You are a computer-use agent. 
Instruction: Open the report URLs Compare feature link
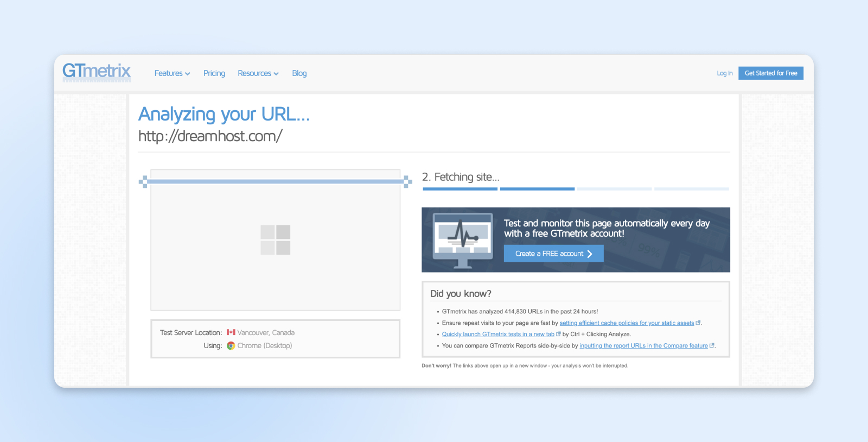click(x=643, y=346)
